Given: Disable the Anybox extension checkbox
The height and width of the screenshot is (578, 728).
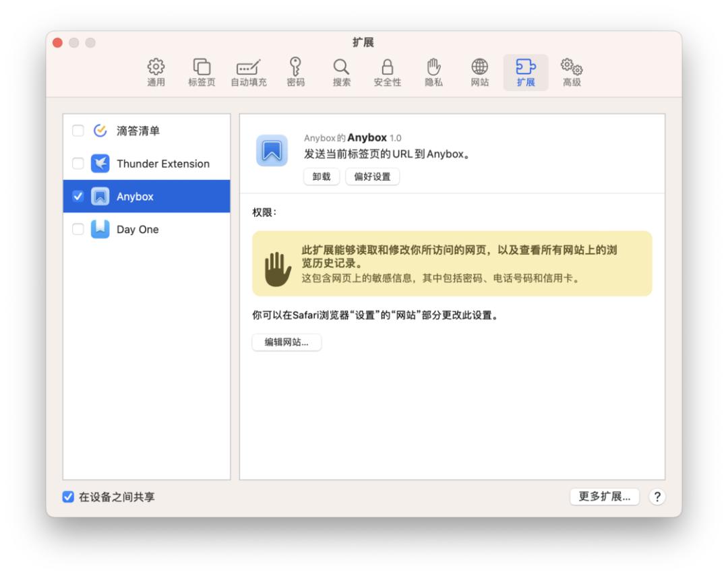Looking at the screenshot, I should click(78, 196).
